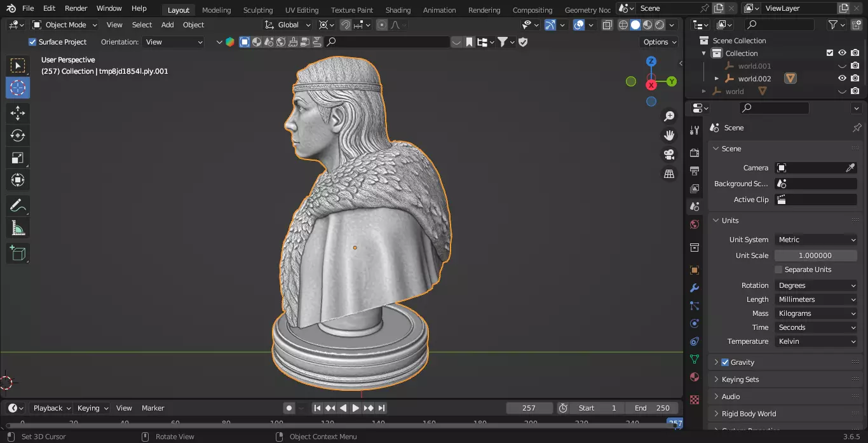
Task: Switch to wireframe viewport shading
Action: tap(623, 25)
